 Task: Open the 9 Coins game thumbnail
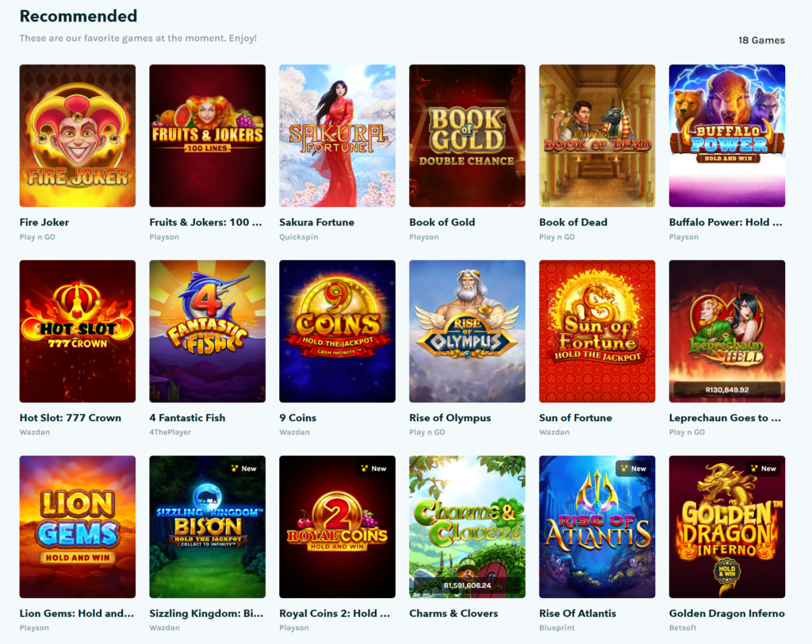(x=337, y=331)
